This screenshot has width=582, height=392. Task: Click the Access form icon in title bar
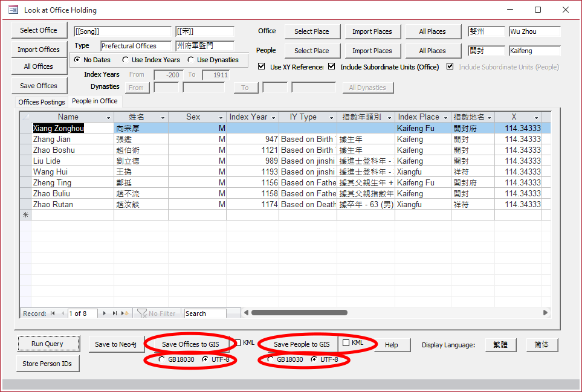point(13,10)
